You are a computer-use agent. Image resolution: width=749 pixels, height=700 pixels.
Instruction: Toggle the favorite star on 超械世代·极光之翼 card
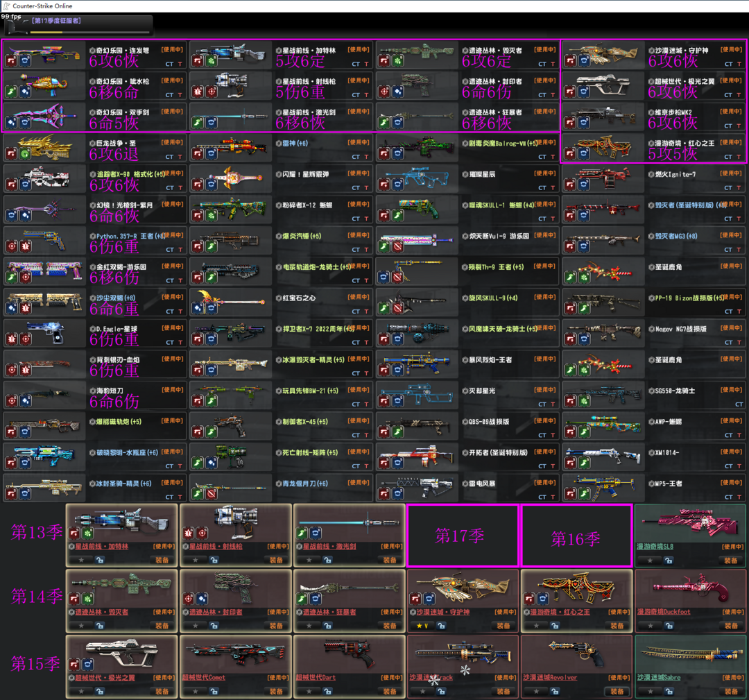pyautogui.click(x=82, y=691)
